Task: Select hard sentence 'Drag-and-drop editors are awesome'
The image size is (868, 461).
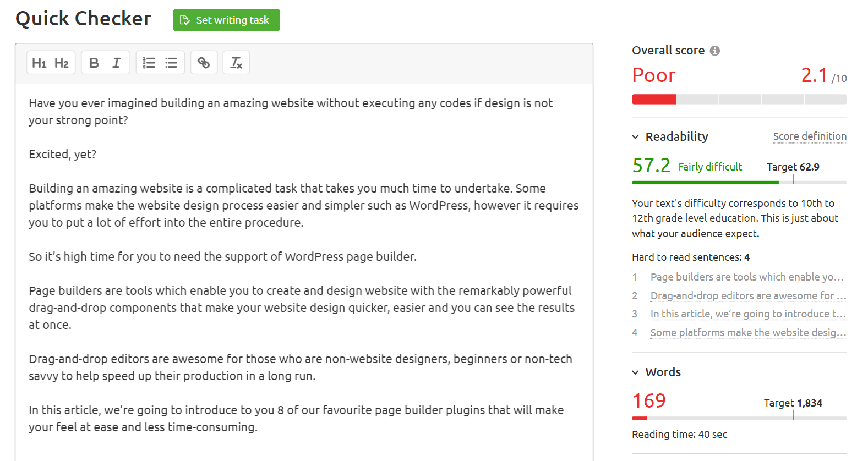Action: pyautogui.click(x=748, y=296)
